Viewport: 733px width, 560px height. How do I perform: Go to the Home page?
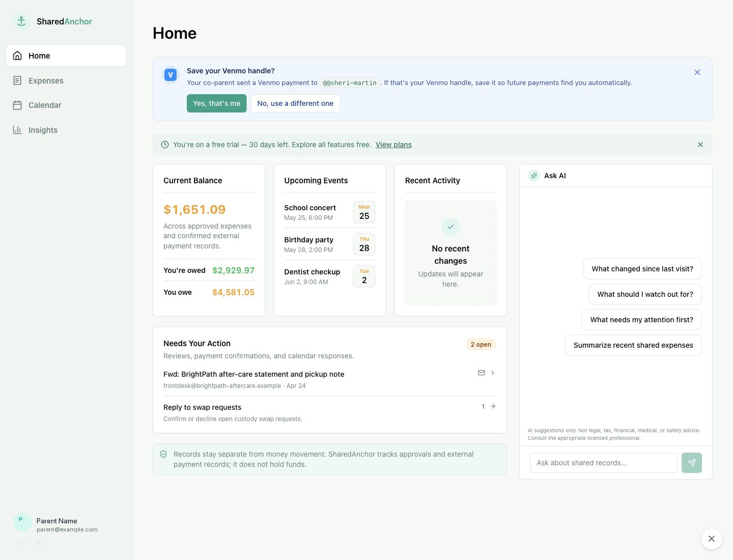tap(66, 55)
